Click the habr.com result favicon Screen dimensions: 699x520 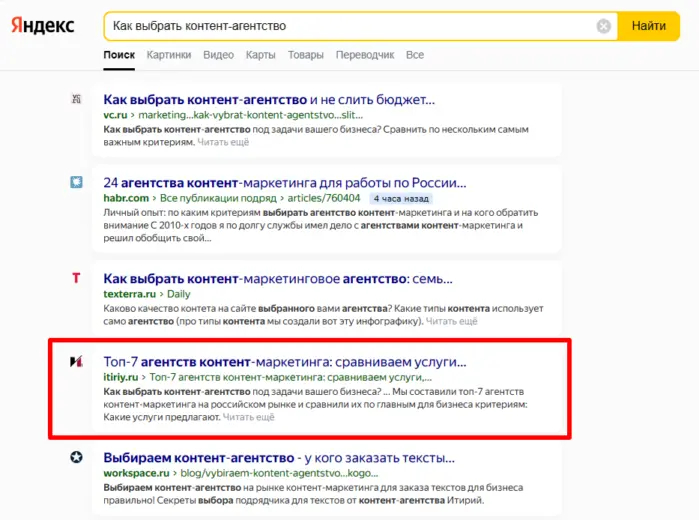[x=76, y=182]
